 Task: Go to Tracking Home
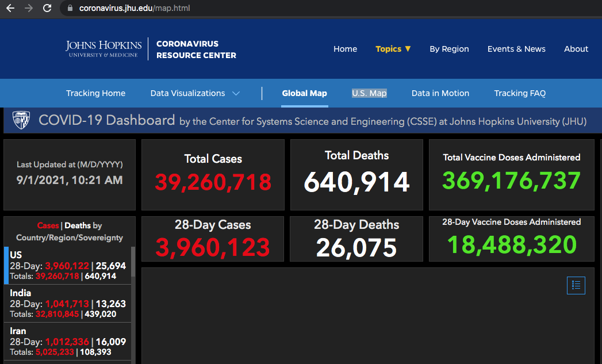pyautogui.click(x=95, y=93)
